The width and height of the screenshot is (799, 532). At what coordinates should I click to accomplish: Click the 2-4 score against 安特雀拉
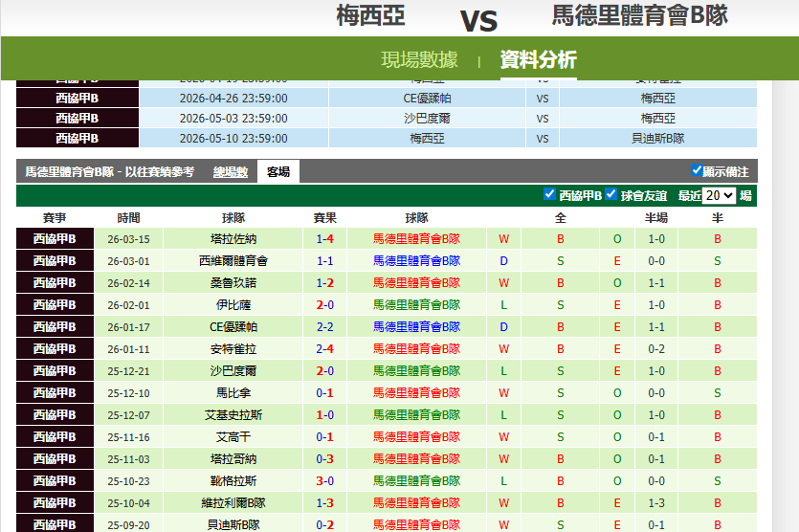325,349
